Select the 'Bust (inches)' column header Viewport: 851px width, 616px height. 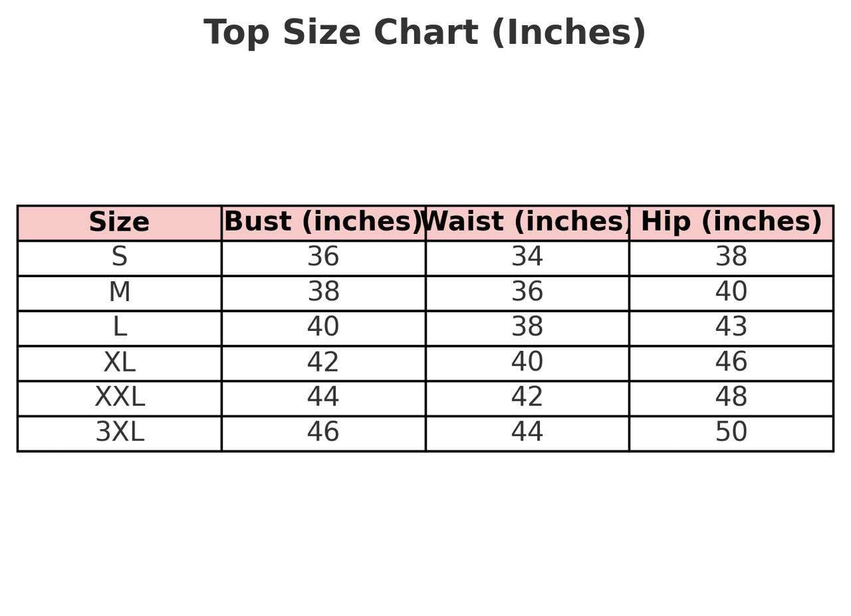[x=323, y=222]
